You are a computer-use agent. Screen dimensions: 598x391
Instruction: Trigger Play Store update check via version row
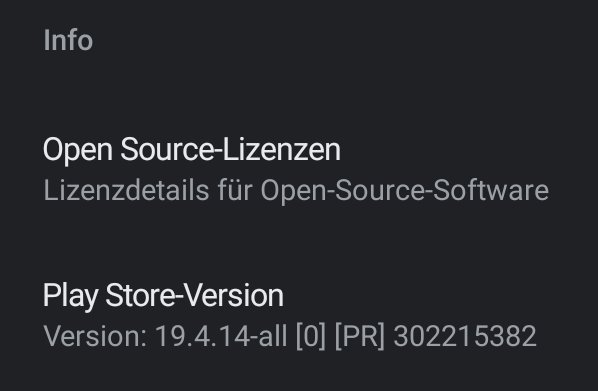(x=299, y=315)
